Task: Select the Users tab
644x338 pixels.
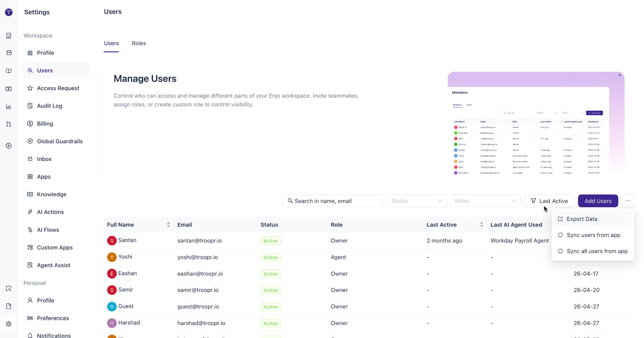Action: [111, 43]
